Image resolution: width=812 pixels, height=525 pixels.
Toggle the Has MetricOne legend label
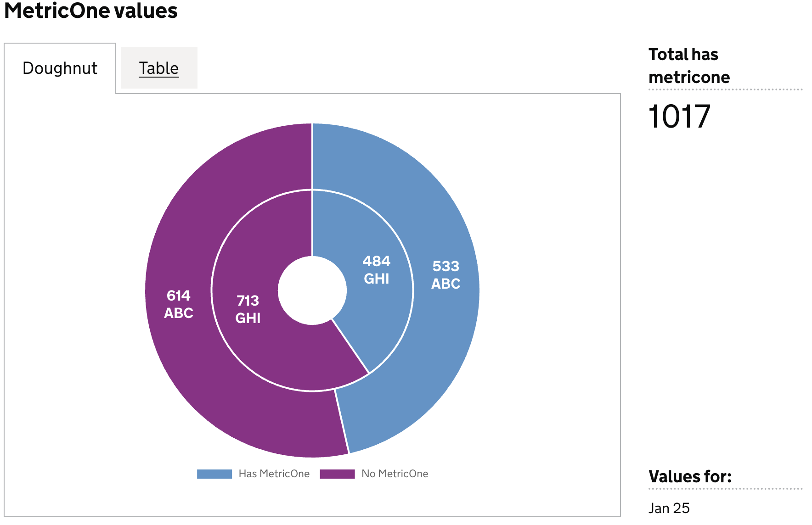tap(274, 474)
